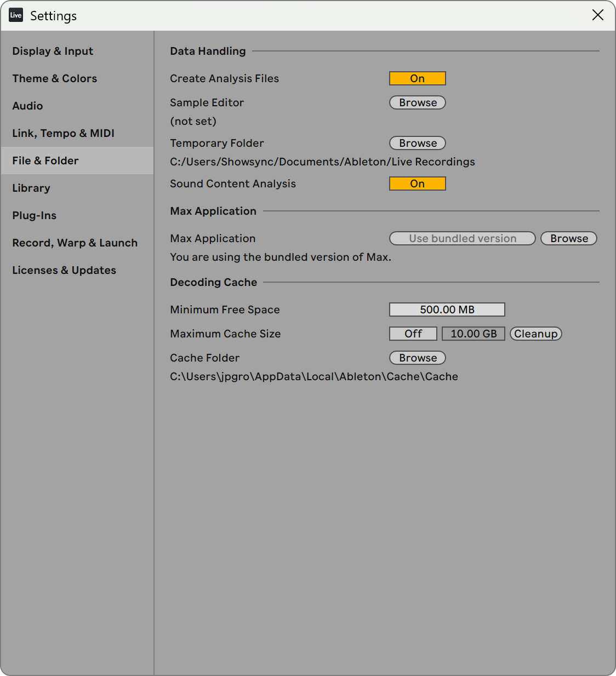The image size is (616, 676).
Task: Open the Theme & Colors settings page
Action: point(54,78)
